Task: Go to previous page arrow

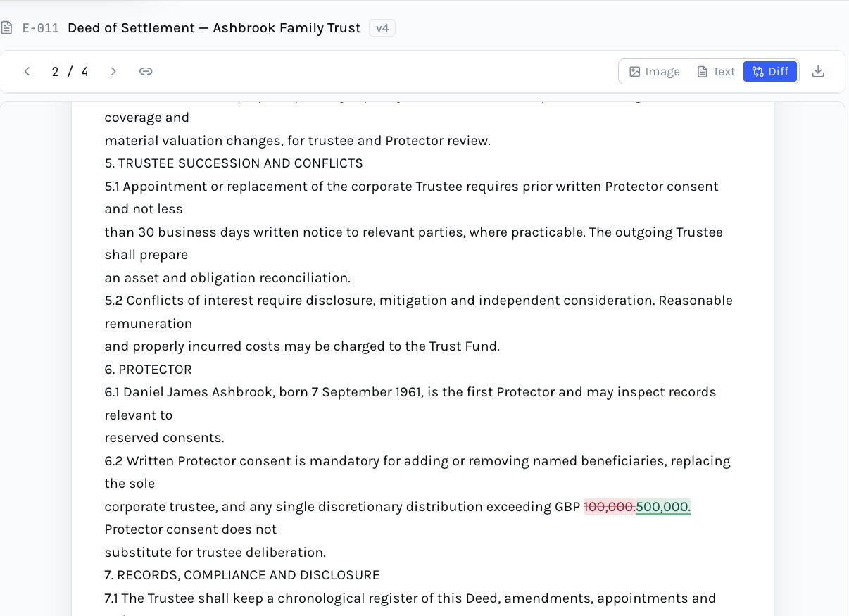Action: (x=27, y=71)
